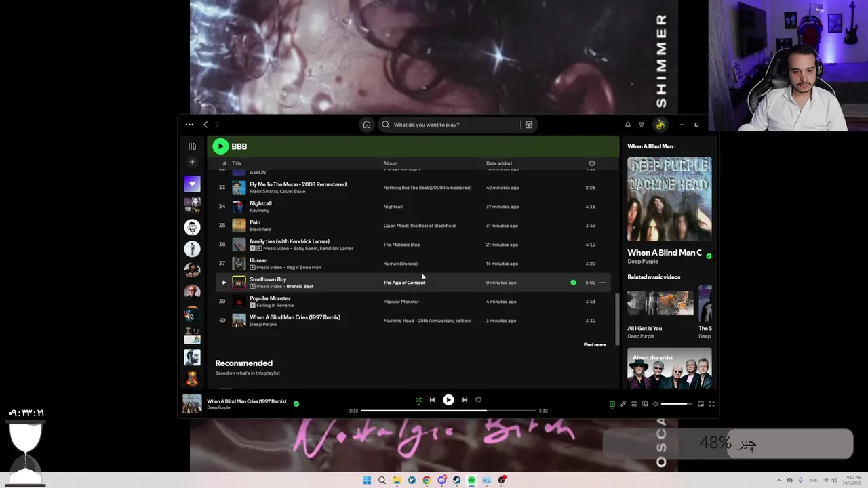Image resolution: width=868 pixels, height=488 pixels.
Task: Sort playlist by Title column
Action: tap(237, 163)
